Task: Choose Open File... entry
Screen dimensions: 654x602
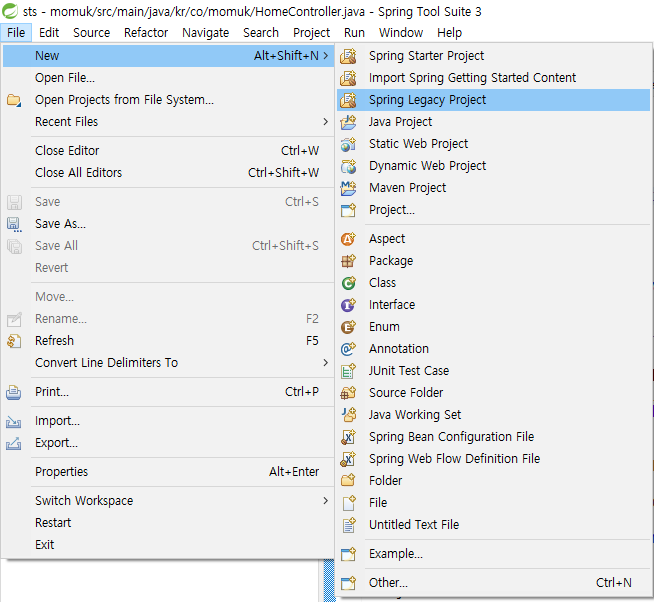Action: [169, 78]
